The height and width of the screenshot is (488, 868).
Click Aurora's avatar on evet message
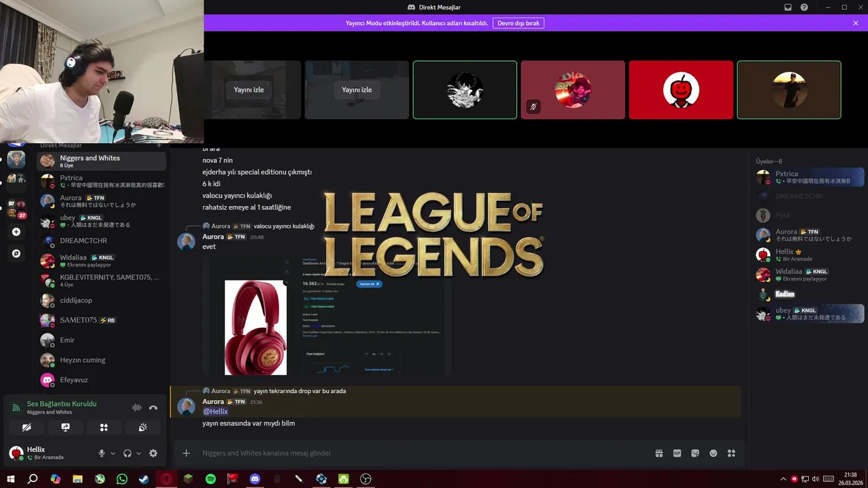186,241
